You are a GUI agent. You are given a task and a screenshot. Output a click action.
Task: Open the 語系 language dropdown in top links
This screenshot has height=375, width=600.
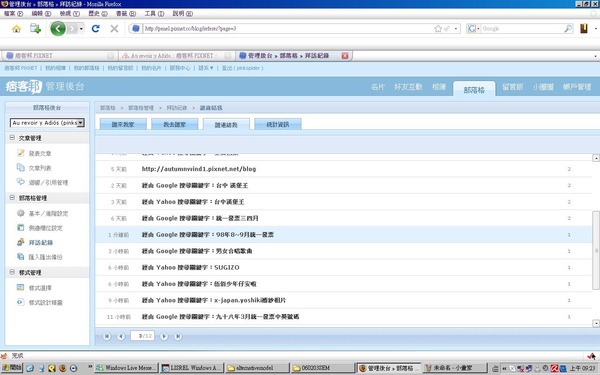click(205, 68)
